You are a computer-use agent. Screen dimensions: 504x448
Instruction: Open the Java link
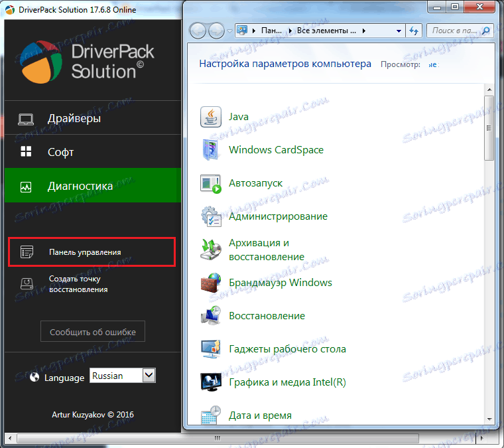click(239, 117)
